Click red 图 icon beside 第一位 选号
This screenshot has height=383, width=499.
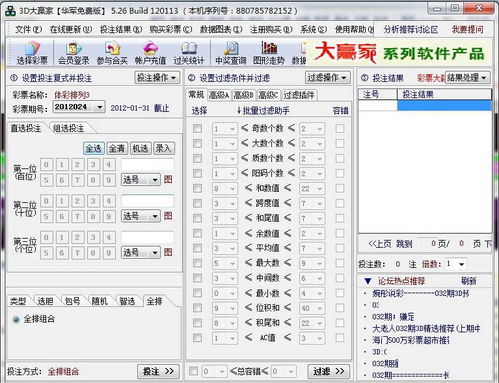(x=168, y=179)
